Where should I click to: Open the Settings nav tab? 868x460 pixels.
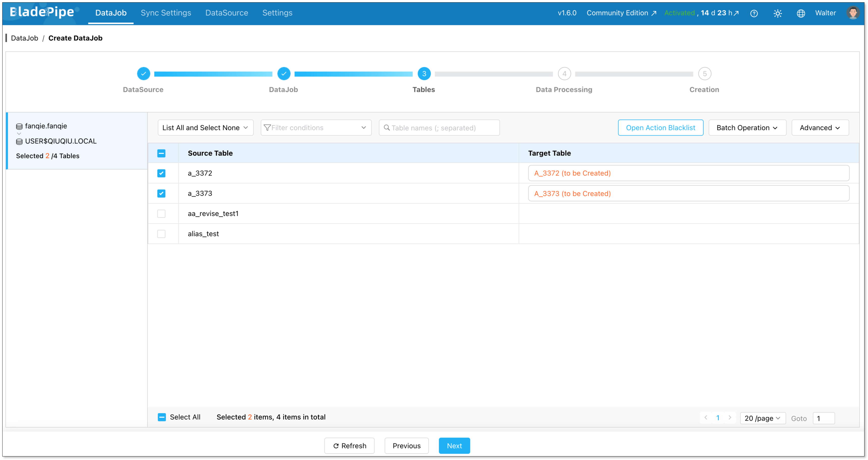[277, 13]
